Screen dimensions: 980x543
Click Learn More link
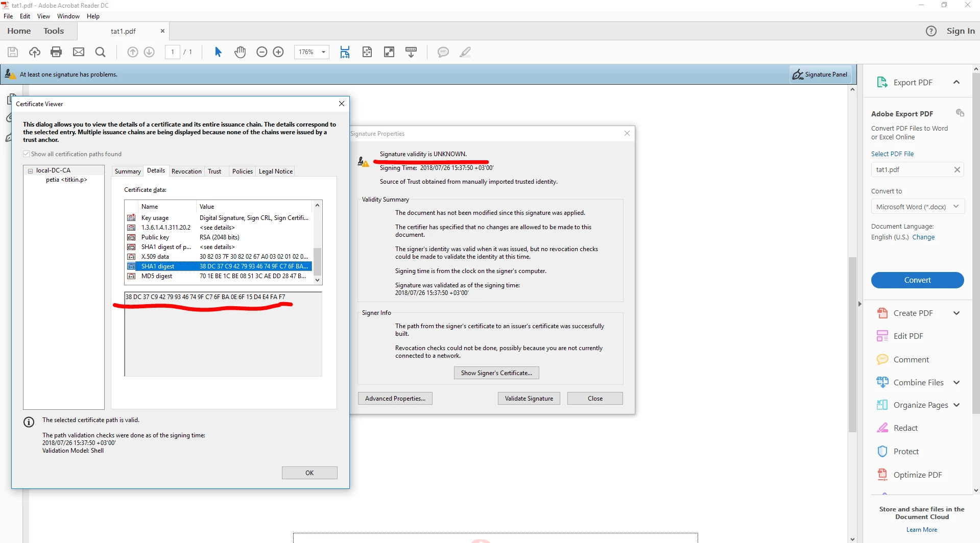tap(922, 530)
